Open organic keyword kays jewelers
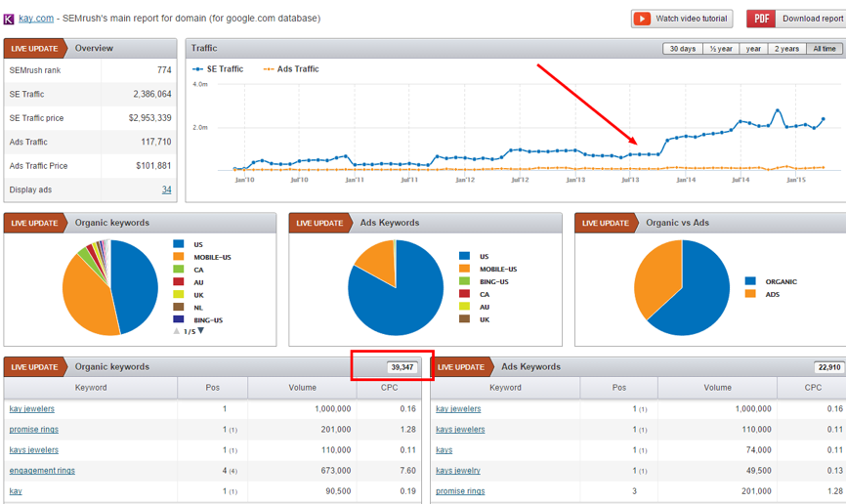 point(34,449)
